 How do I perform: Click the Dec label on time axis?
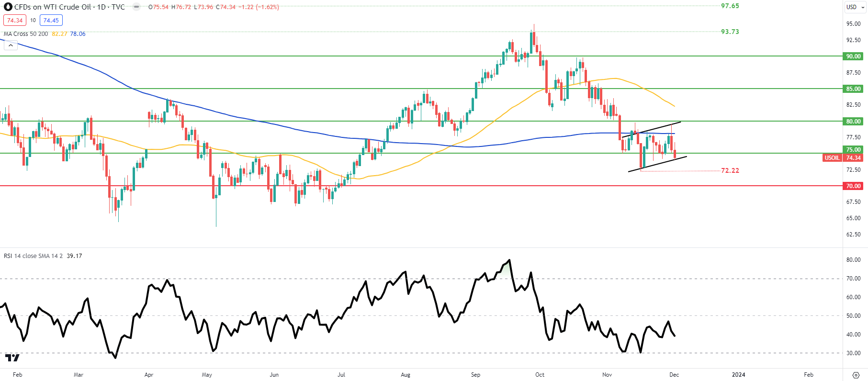(674, 375)
